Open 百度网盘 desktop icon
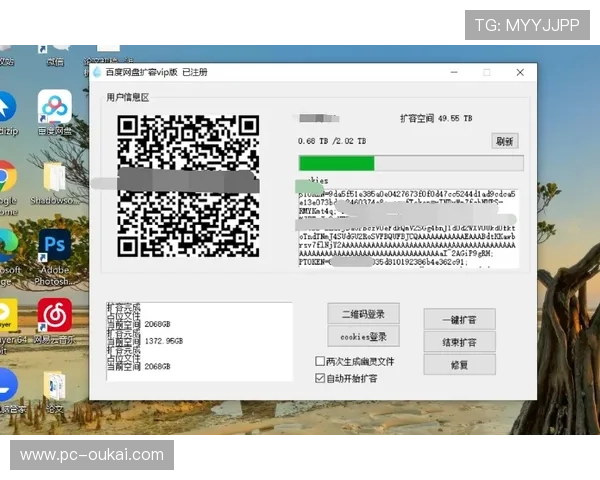This screenshot has width=600, height=480. [55, 113]
